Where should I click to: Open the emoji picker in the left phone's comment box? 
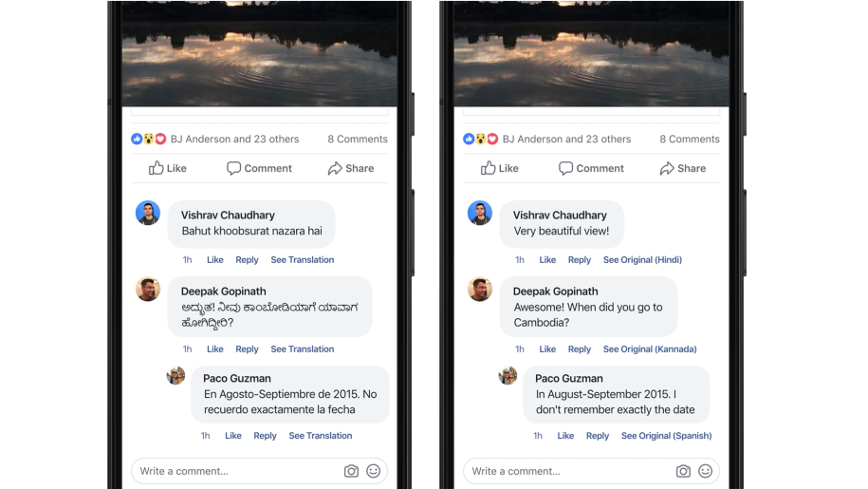pyautogui.click(x=374, y=471)
